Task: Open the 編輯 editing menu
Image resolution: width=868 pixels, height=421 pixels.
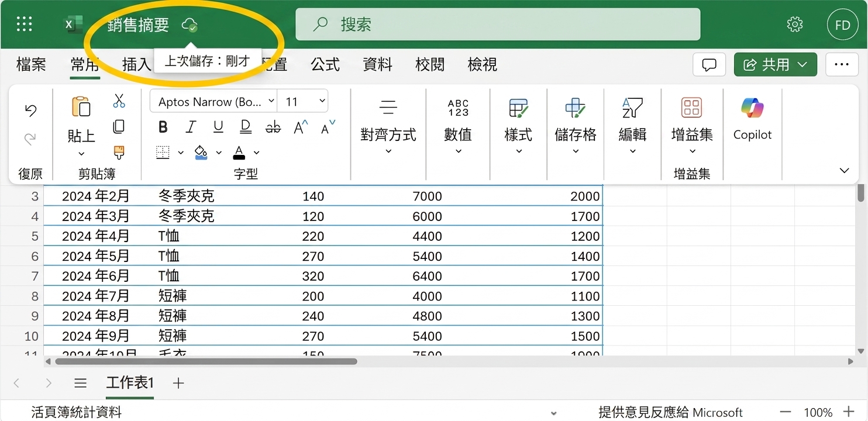Action: 632,127
